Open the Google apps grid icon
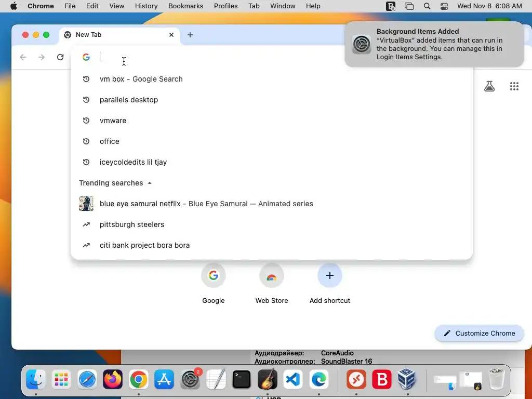This screenshot has width=532, height=399. 514,86
